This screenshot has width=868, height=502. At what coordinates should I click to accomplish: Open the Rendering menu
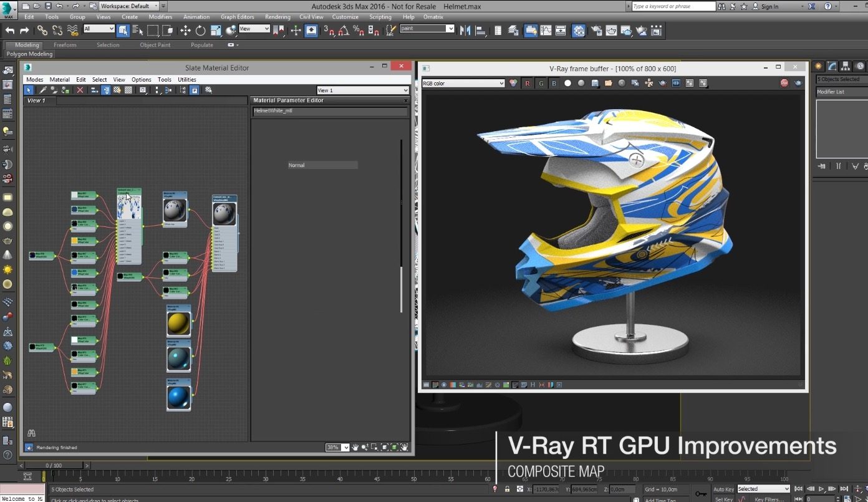click(x=277, y=17)
